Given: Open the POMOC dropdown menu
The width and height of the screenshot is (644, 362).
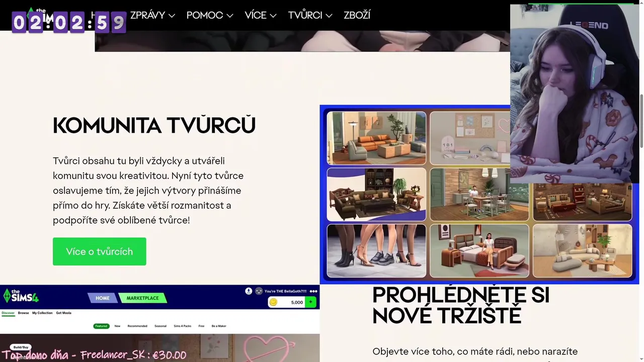Looking at the screenshot, I should click(x=210, y=15).
